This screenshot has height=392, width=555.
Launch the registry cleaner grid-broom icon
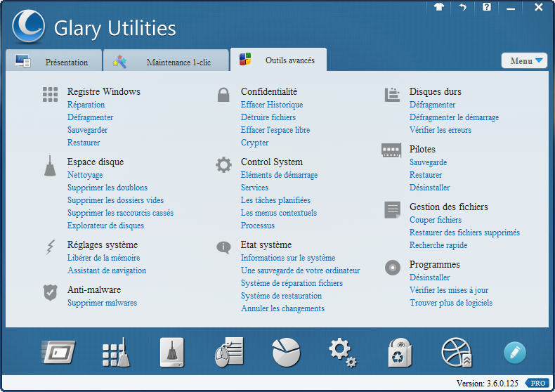(116, 352)
